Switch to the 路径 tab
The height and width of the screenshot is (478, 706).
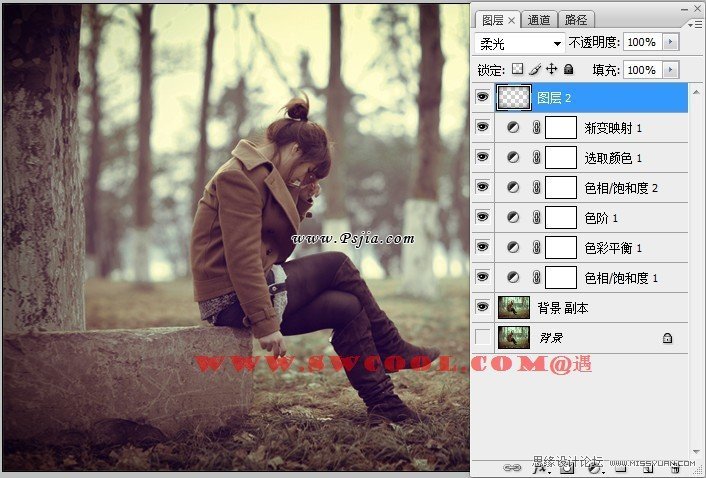(576, 20)
